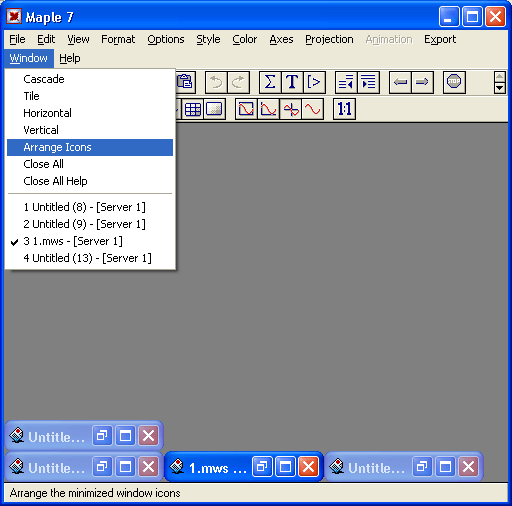Open the Window menu
The image size is (512, 506).
[x=29, y=58]
